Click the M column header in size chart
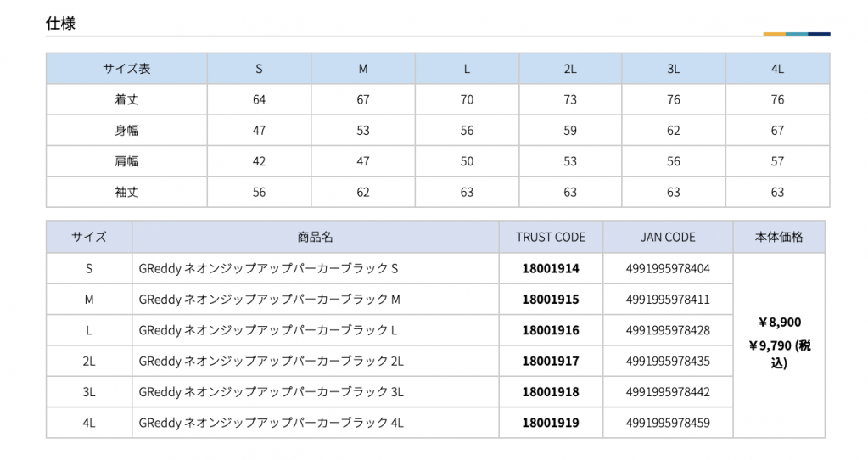868x460 pixels. click(x=363, y=69)
